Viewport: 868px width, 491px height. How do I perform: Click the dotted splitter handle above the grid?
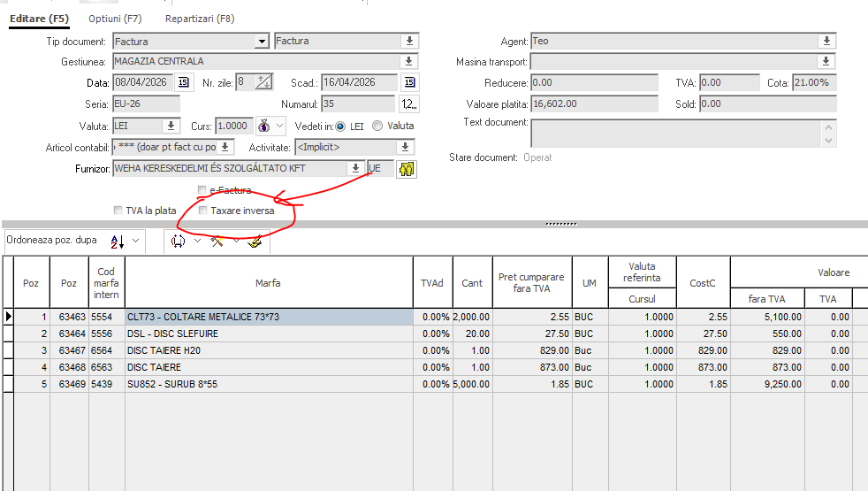point(560,224)
